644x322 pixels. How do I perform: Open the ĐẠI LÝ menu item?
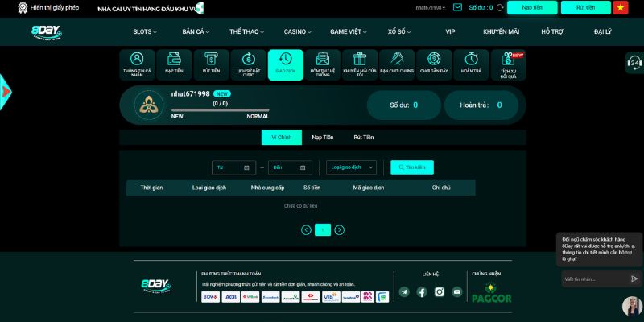tap(602, 31)
